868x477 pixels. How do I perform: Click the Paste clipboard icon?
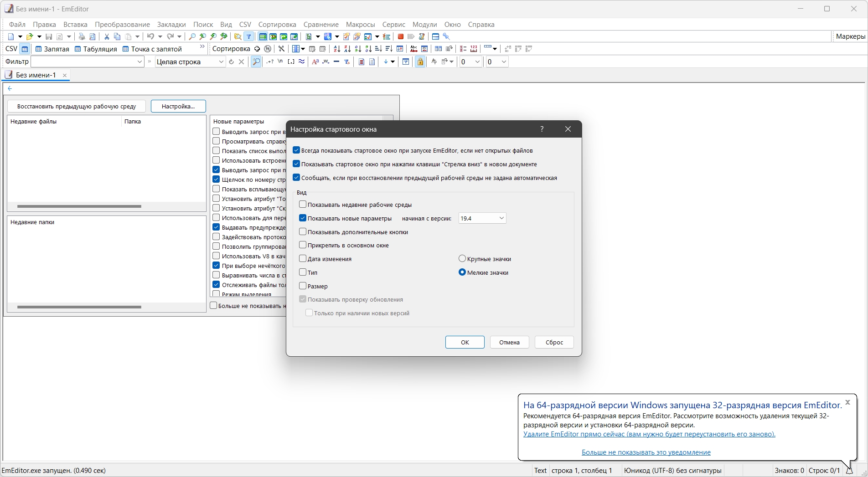(x=129, y=36)
